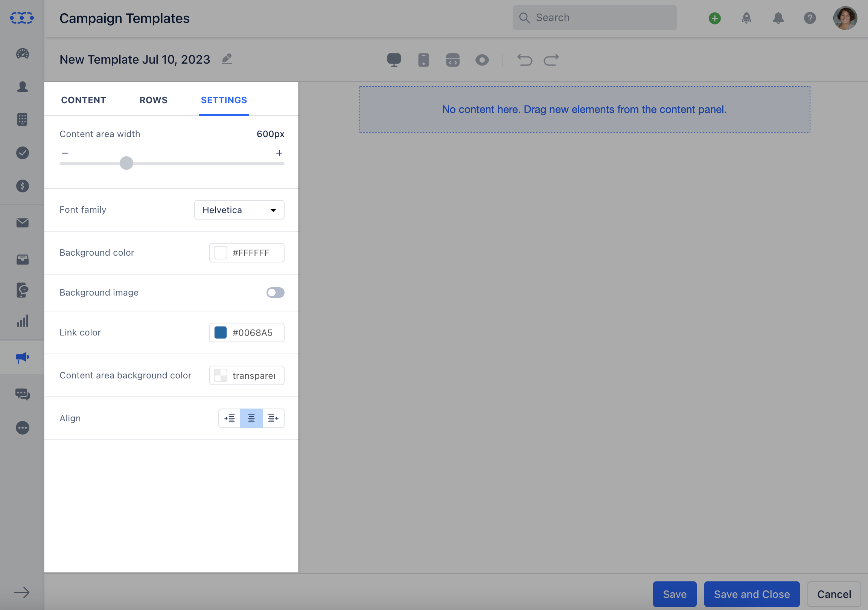Expand the sidebar with the arrow
Image resolution: width=868 pixels, height=610 pixels.
[x=21, y=592]
